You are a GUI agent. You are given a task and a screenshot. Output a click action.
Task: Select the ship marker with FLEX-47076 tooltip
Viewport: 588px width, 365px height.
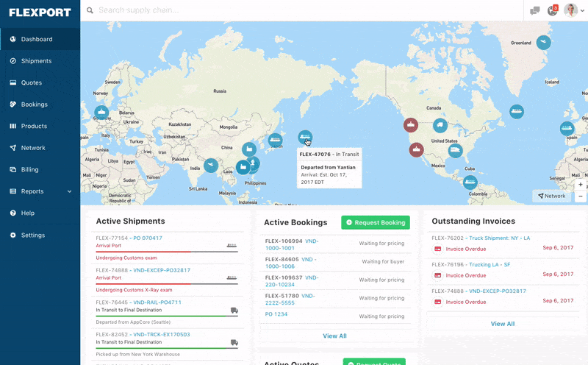[305, 138]
